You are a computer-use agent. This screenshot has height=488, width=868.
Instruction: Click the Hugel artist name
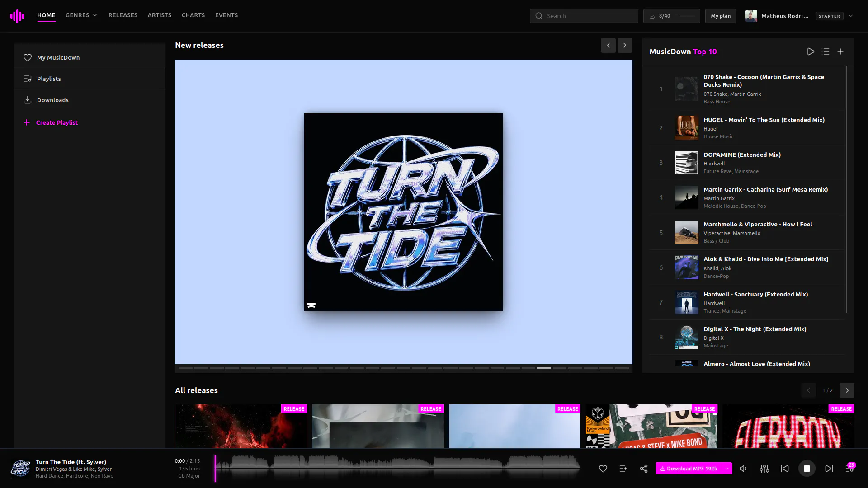[710, 129]
